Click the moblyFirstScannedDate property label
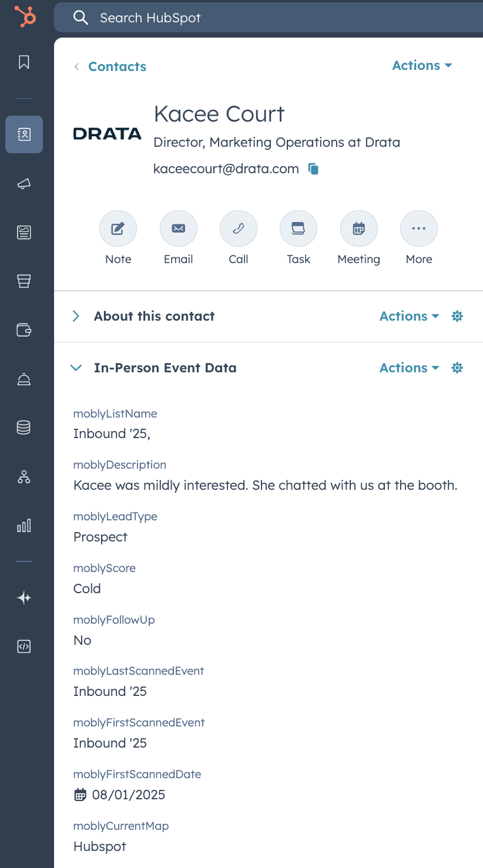Viewport: 483px width, 868px height. click(x=137, y=775)
